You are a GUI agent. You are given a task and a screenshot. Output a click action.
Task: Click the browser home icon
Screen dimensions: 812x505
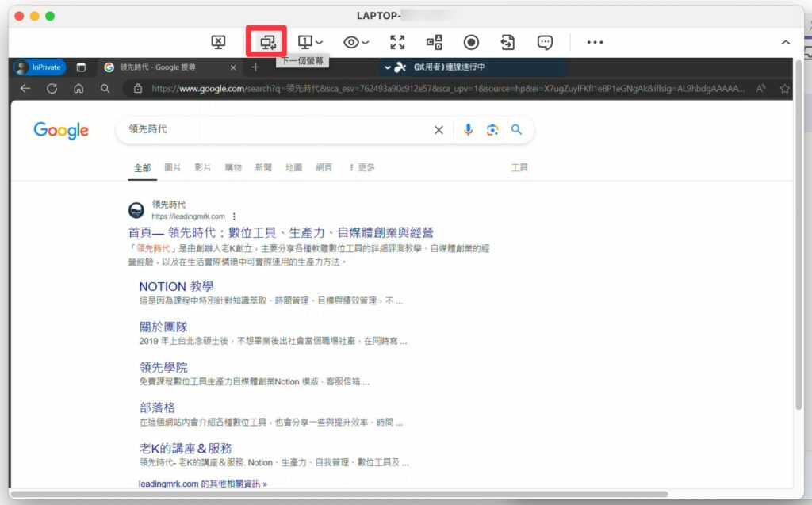[79, 89]
